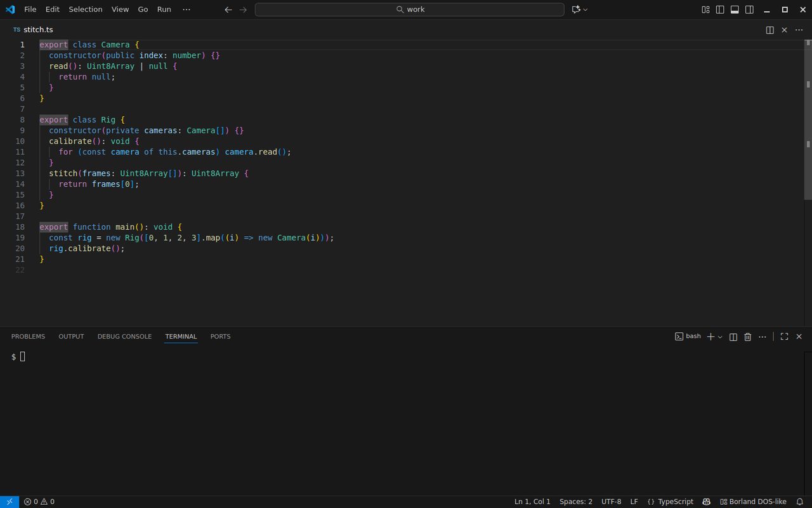Change indentation via Spaces: 2
This screenshot has height=508, width=812.
coord(576,502)
